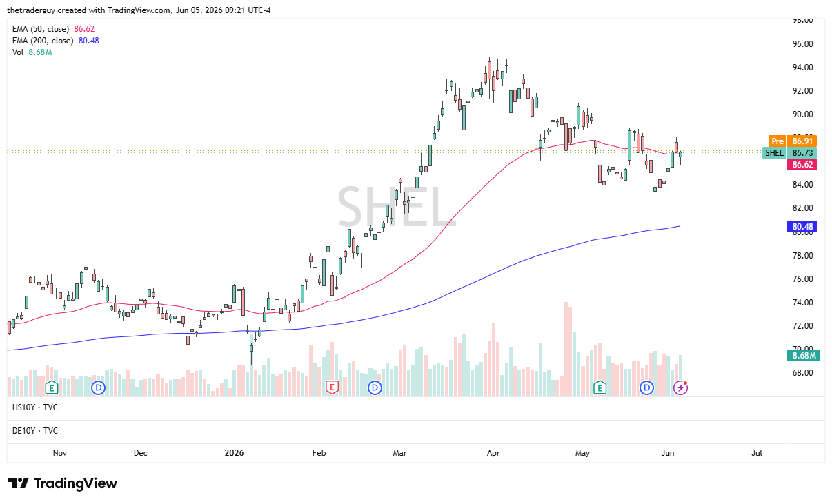Open the DE10Y · TVC pane label
The height and width of the screenshot is (504, 832).
coord(35,431)
